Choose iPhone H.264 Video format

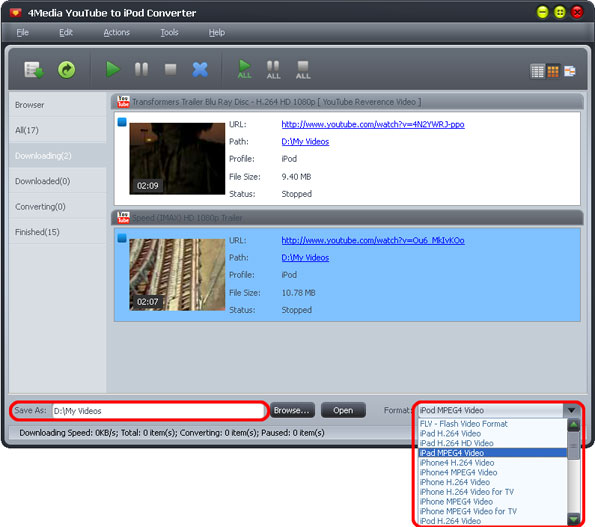493,482
